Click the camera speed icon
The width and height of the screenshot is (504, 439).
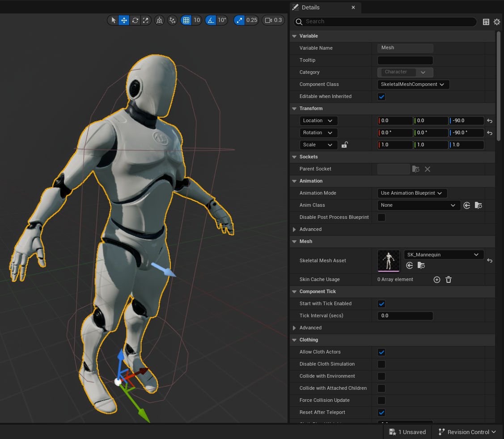268,20
